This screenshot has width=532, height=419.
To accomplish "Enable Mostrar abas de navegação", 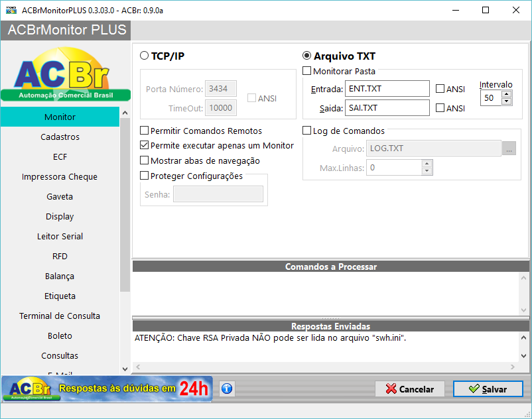I will click(145, 160).
